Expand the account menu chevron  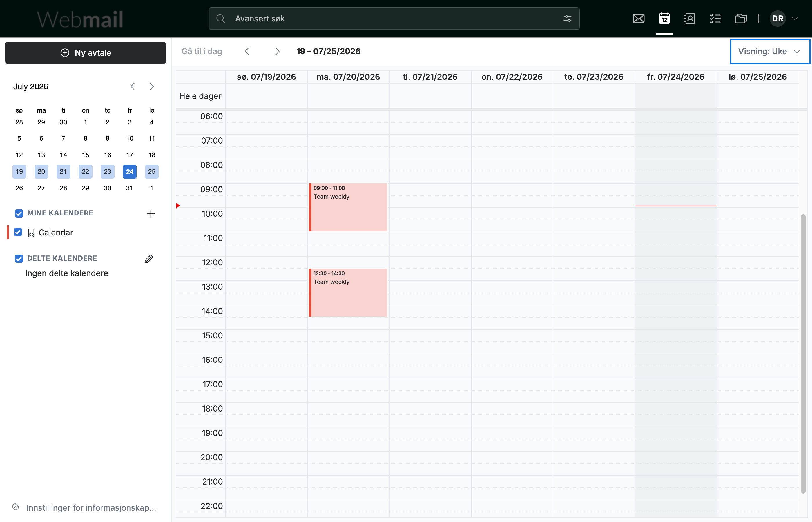coord(794,19)
